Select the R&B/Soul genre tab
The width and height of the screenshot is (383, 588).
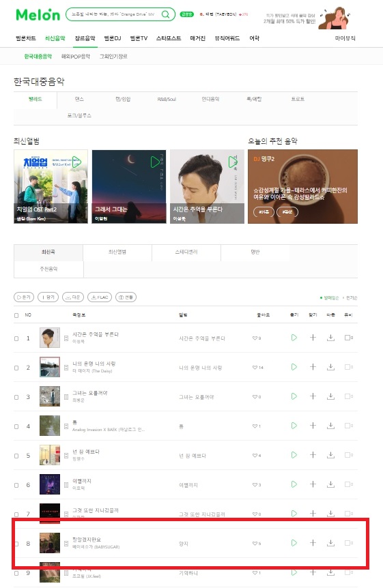tap(167, 100)
